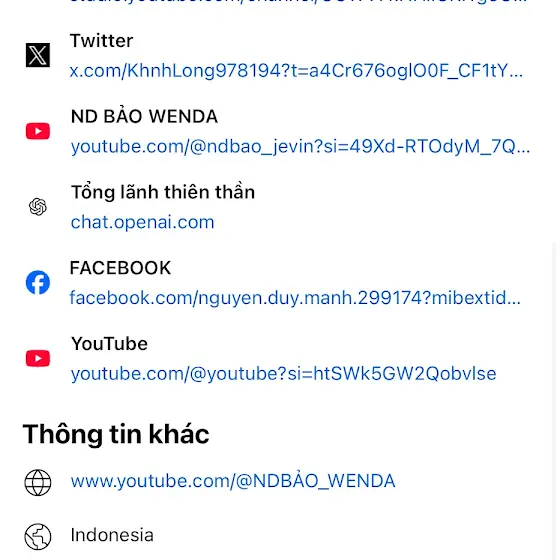Click the X (Twitter) logo icon
The width and height of the screenshot is (560, 560).
click(x=38, y=55)
